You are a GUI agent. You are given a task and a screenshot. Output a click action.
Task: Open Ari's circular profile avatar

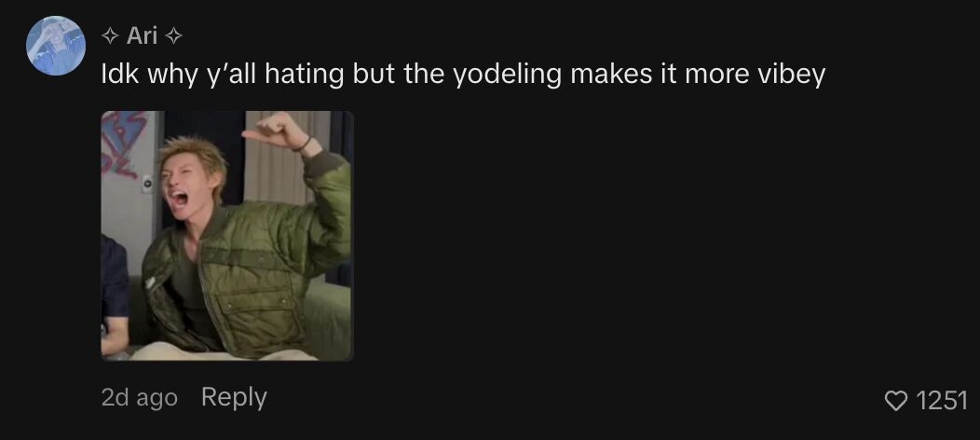pos(56,46)
